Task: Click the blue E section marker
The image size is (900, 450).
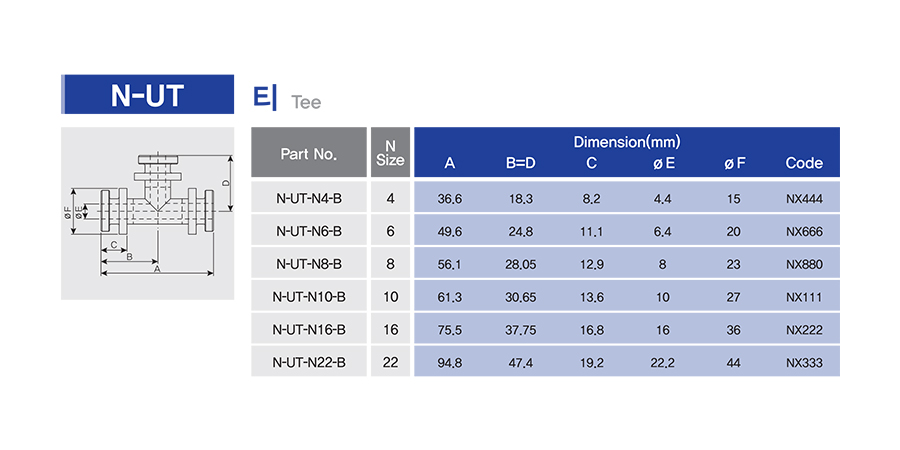Action: [265, 98]
